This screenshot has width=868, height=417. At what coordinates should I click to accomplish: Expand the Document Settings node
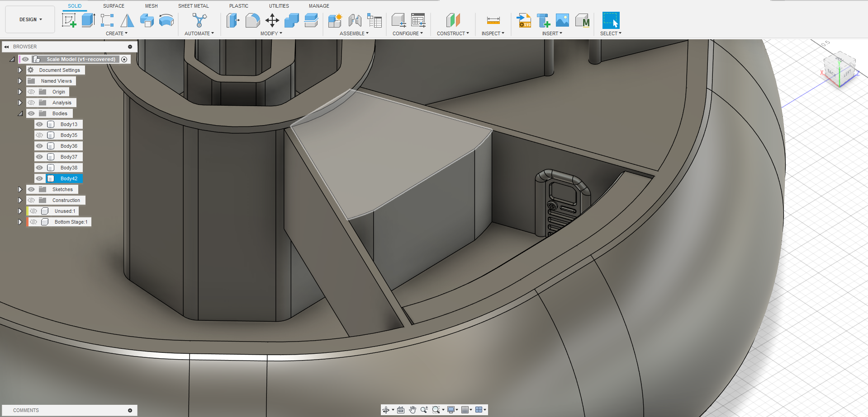point(20,70)
